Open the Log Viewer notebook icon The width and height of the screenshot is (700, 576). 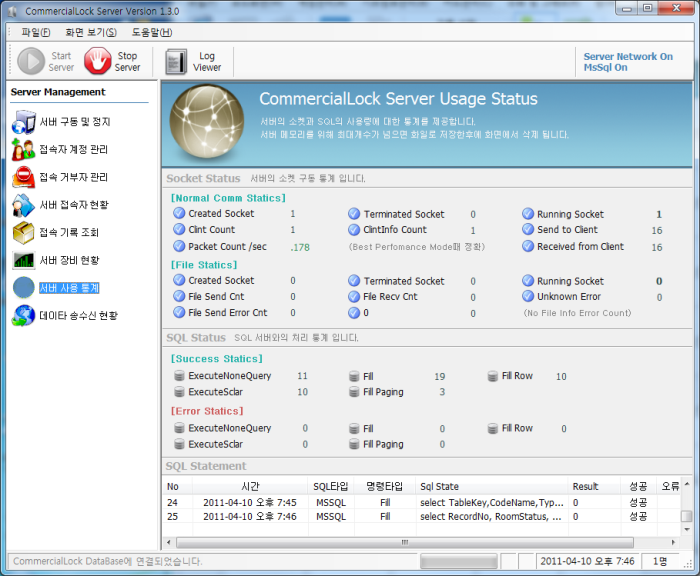[176, 62]
